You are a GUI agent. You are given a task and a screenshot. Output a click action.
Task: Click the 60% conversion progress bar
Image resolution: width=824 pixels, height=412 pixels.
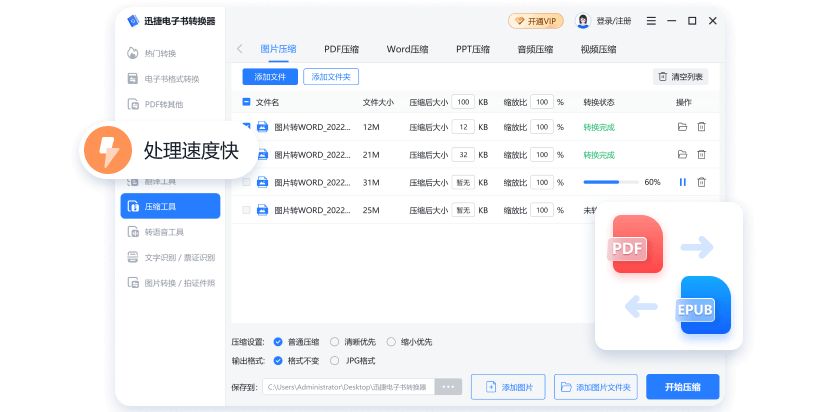tap(610, 182)
